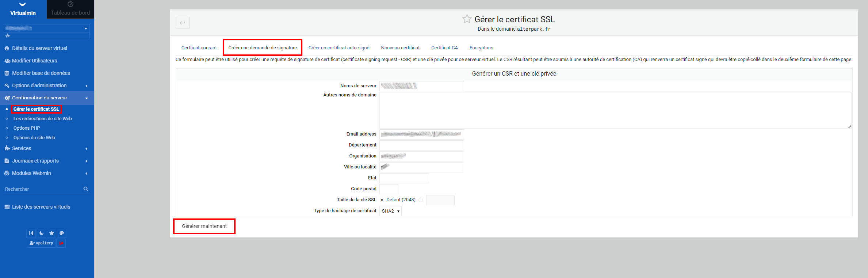868x278 pixels.
Task: Click the red logout icon
Action: click(61, 243)
